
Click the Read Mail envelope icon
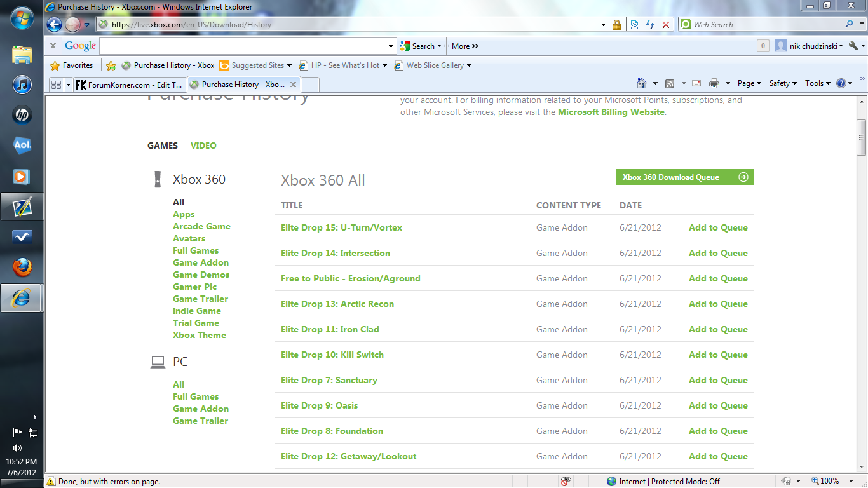tap(696, 83)
